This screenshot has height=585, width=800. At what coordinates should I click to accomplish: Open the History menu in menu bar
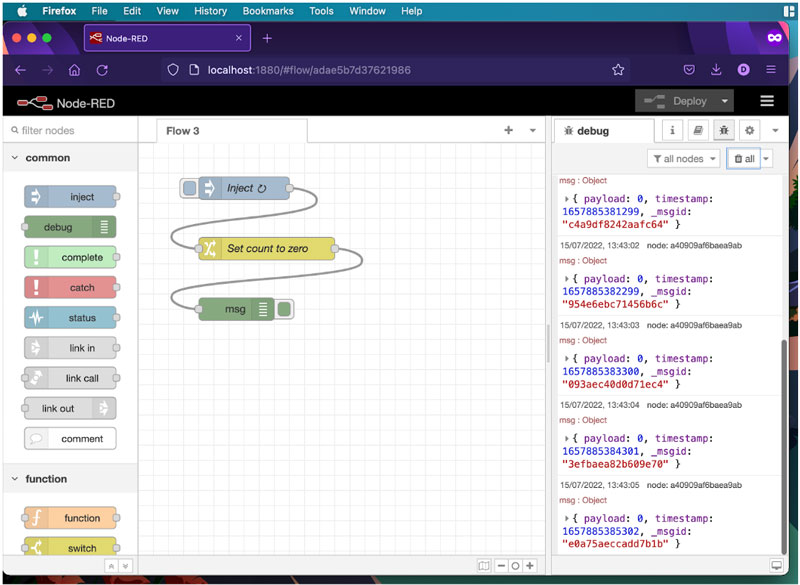click(210, 11)
